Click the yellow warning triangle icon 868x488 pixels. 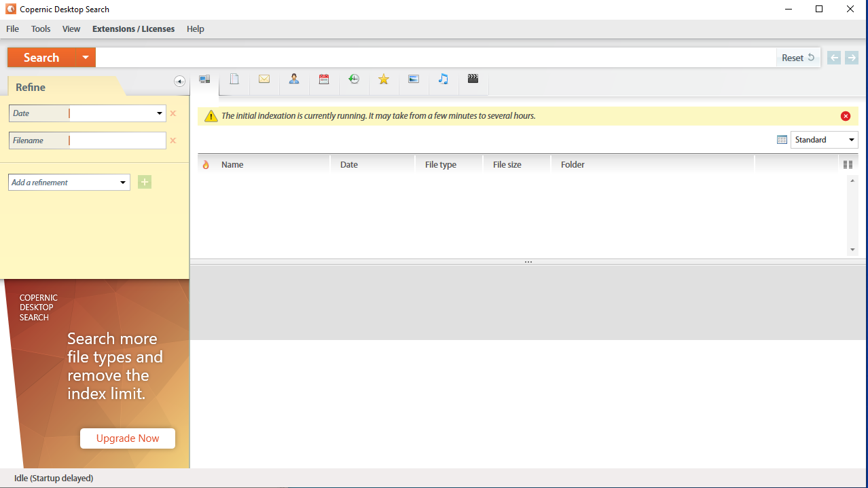(x=211, y=116)
